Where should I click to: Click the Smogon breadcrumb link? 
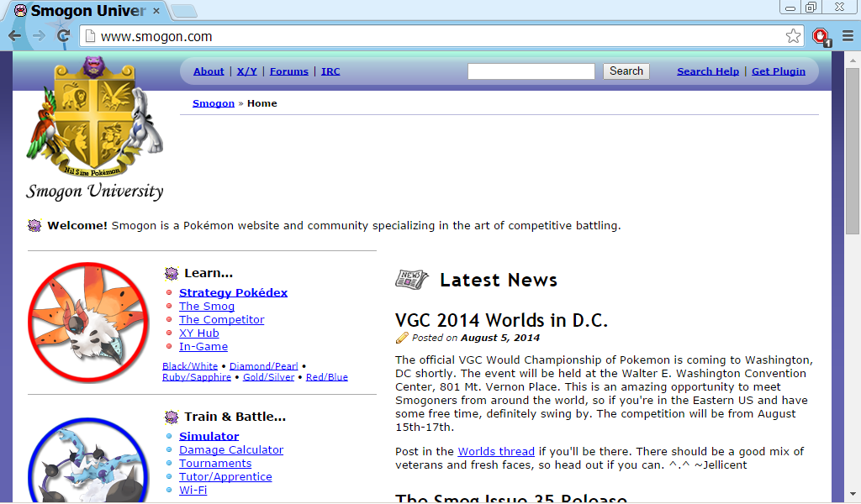pyautogui.click(x=214, y=103)
